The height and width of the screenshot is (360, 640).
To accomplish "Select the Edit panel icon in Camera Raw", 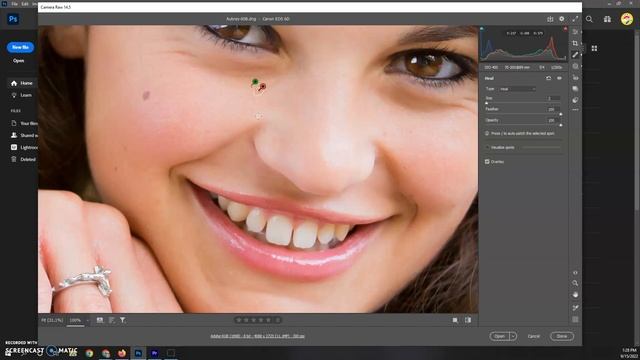I will (575, 32).
